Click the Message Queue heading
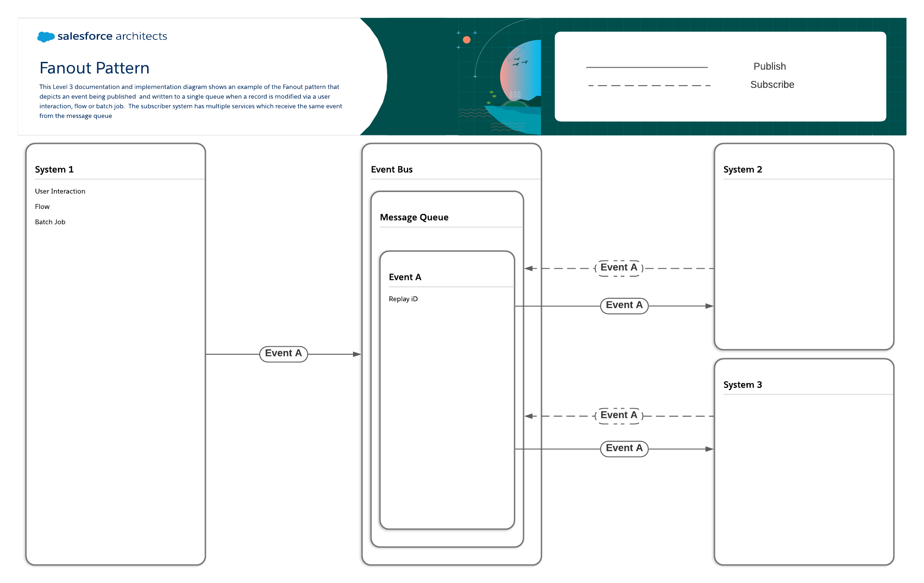924x583 pixels. [x=414, y=218]
